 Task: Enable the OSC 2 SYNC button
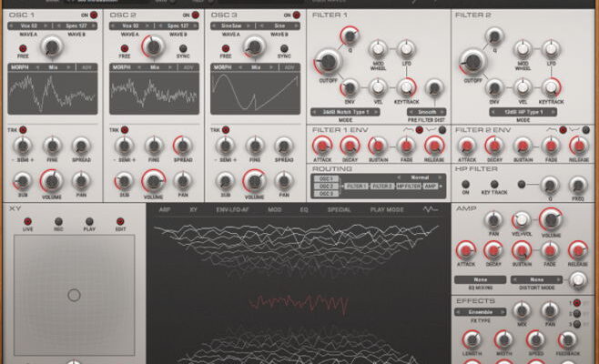tap(183, 47)
